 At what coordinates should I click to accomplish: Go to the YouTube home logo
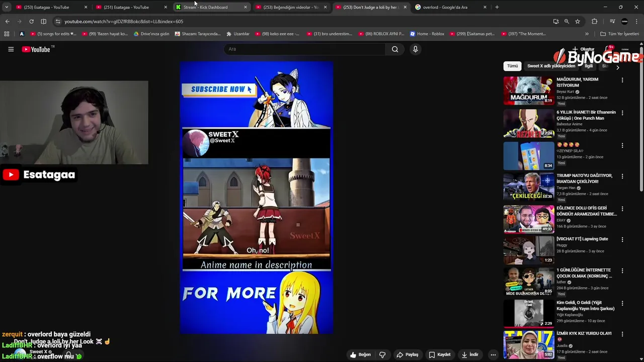[36, 49]
